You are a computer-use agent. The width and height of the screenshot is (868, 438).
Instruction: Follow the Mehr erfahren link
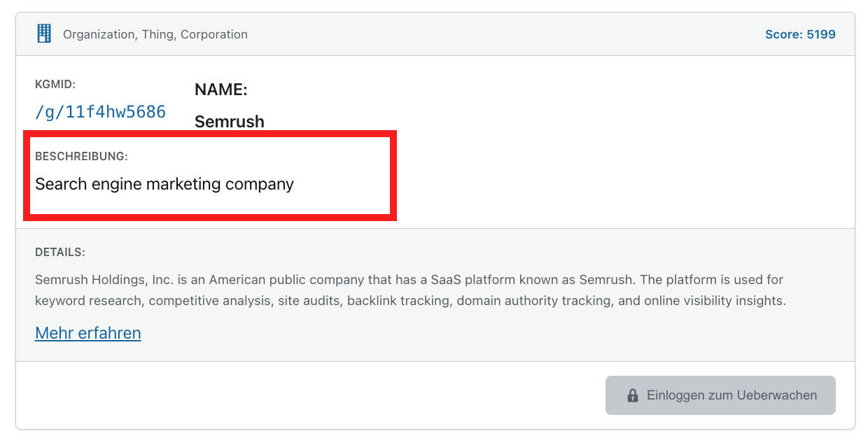pos(88,333)
